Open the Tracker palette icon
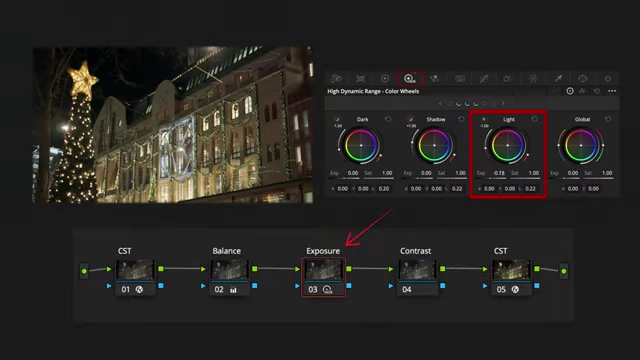The height and width of the screenshot is (360, 640). tap(608, 79)
